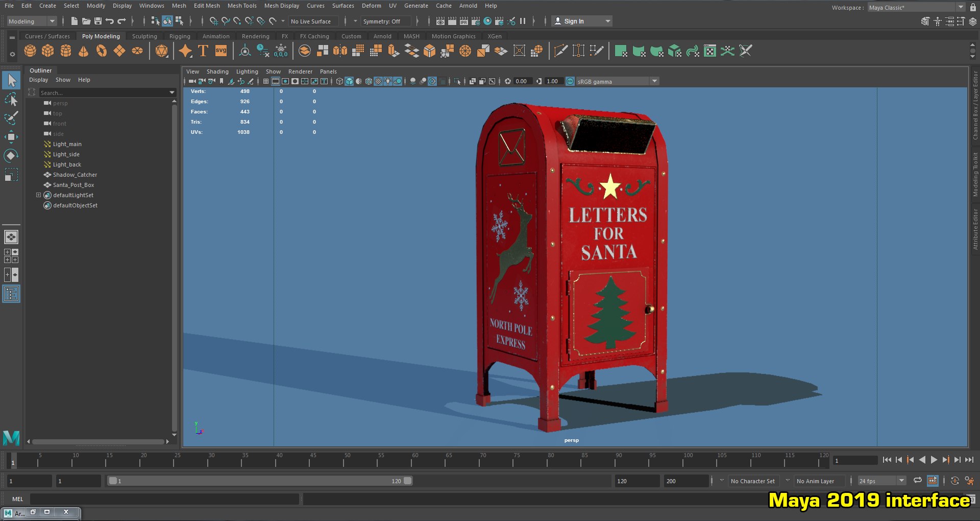Switch to the Rigging shelf tab
The height and width of the screenshot is (521, 980).
180,36
